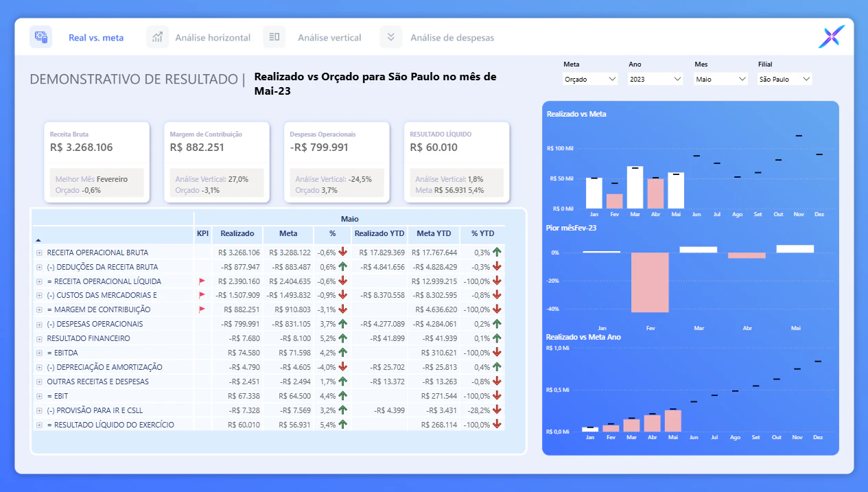868x492 pixels.
Task: Expand the EBIT row
Action: click(x=40, y=396)
